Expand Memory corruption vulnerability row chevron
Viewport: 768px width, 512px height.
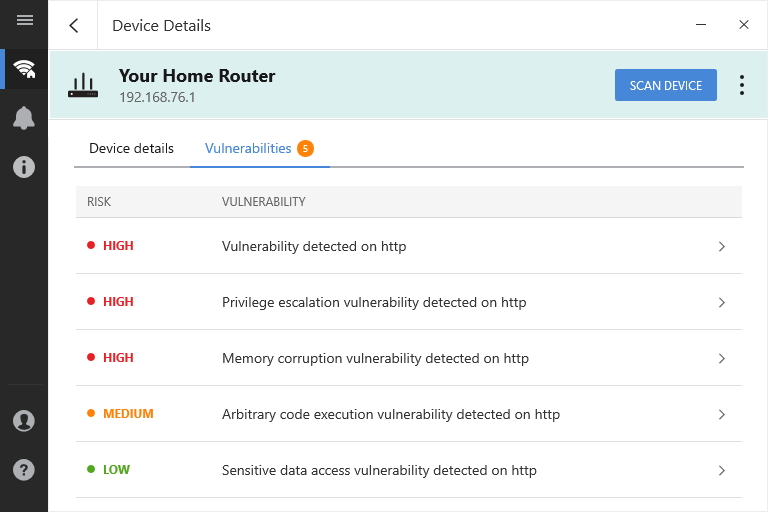(721, 359)
